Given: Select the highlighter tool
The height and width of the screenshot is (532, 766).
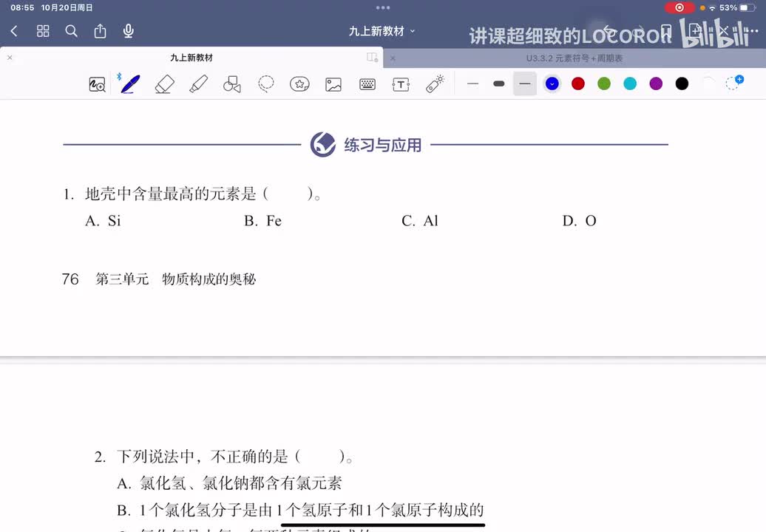Looking at the screenshot, I should pos(198,84).
